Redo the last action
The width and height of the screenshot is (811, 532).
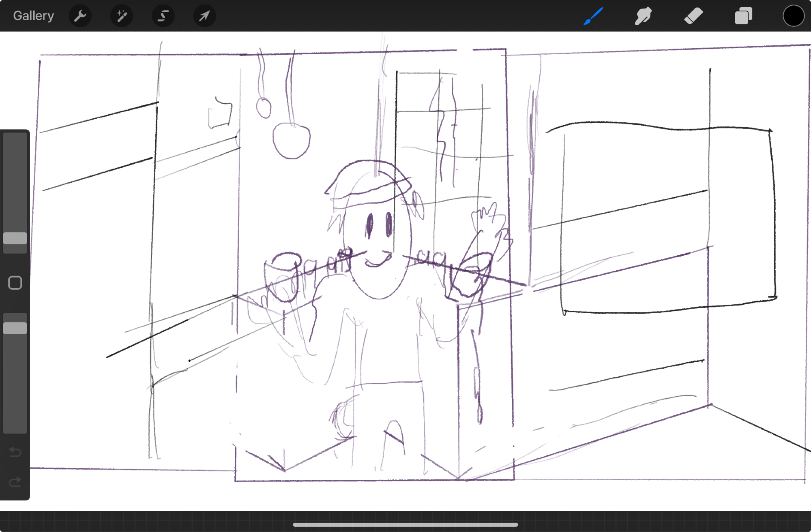[x=15, y=482]
